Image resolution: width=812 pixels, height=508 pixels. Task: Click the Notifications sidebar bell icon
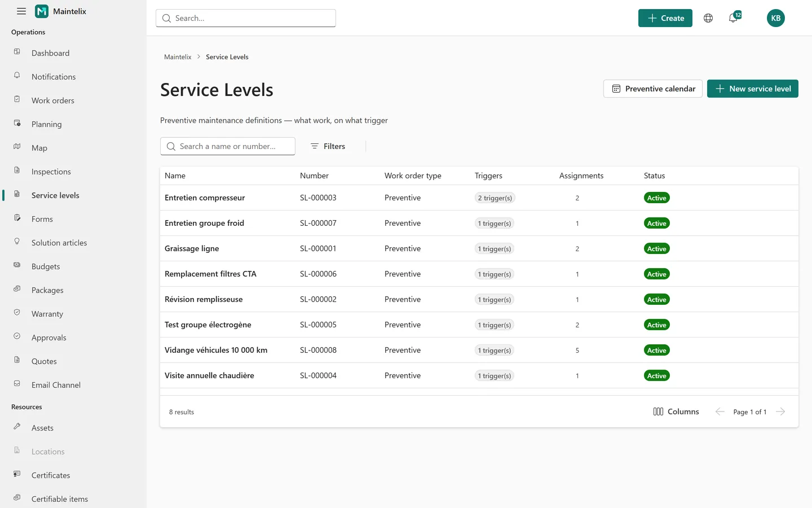coord(17,76)
